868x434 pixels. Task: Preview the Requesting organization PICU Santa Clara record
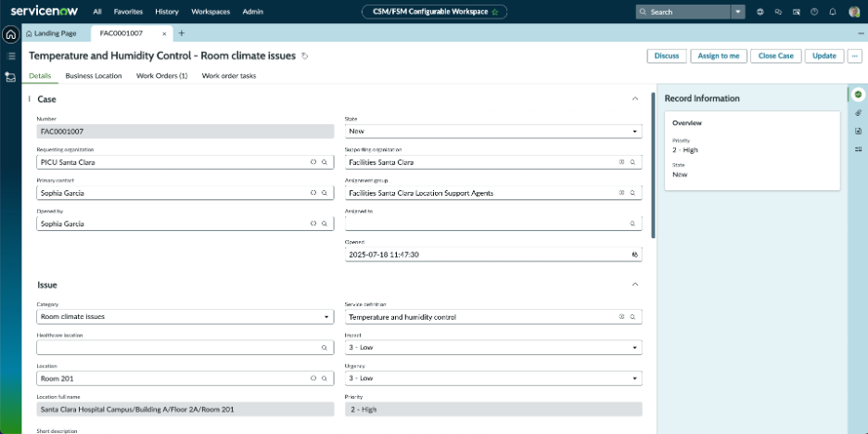click(313, 162)
